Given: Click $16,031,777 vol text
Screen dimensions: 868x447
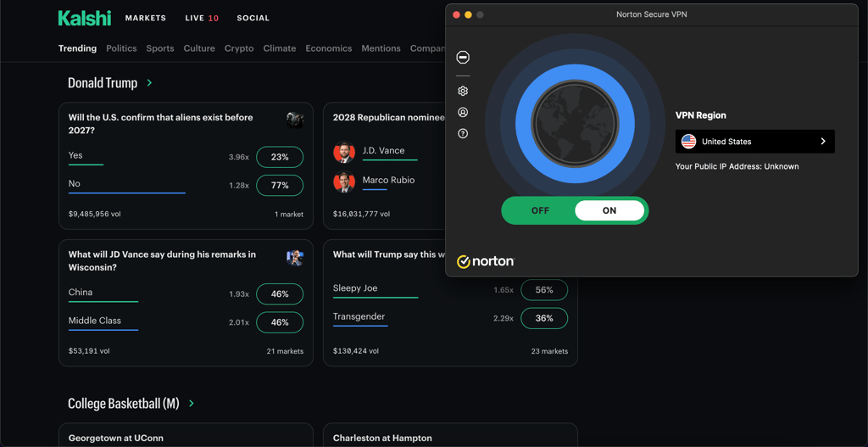Looking at the screenshot, I should click(361, 214).
